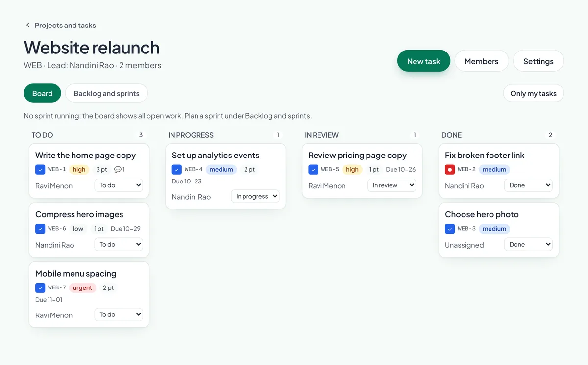Click the task type icon on WEB-6

tap(40, 229)
